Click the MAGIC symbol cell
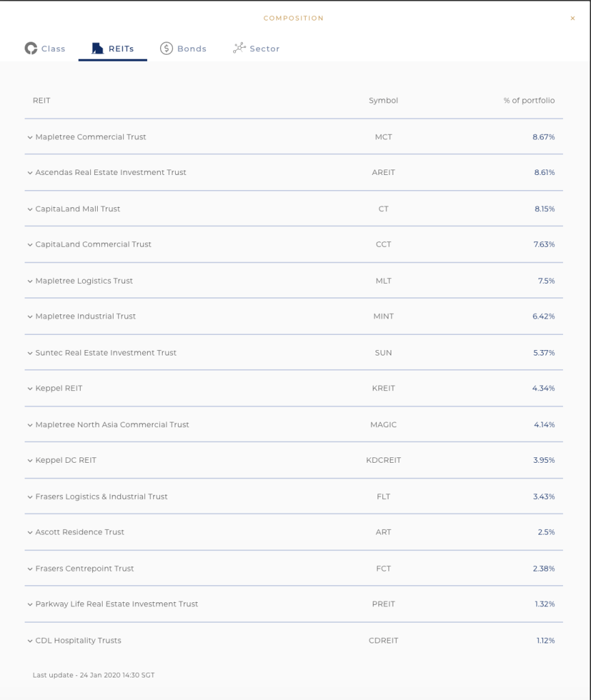 383,425
